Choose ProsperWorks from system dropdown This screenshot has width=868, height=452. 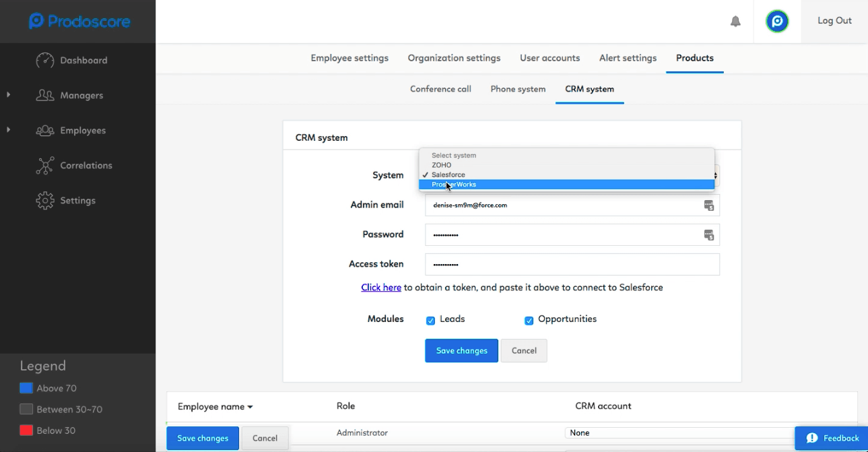pyautogui.click(x=566, y=185)
